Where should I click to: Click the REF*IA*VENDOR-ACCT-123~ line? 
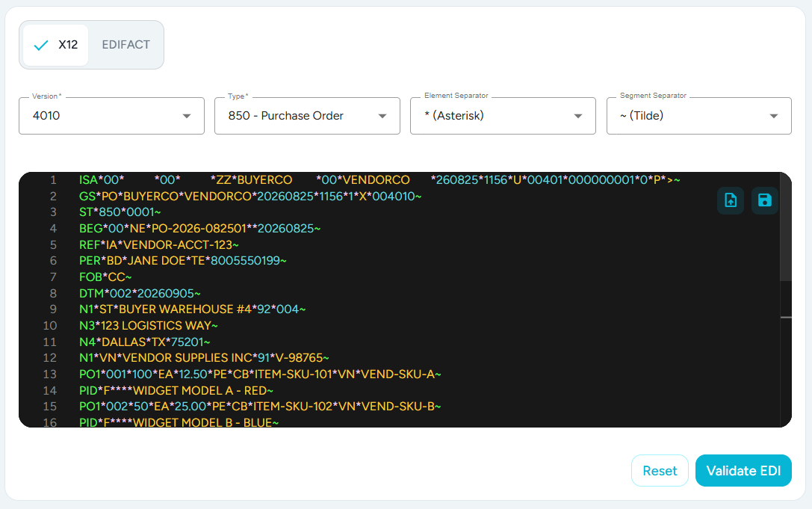[159, 244]
